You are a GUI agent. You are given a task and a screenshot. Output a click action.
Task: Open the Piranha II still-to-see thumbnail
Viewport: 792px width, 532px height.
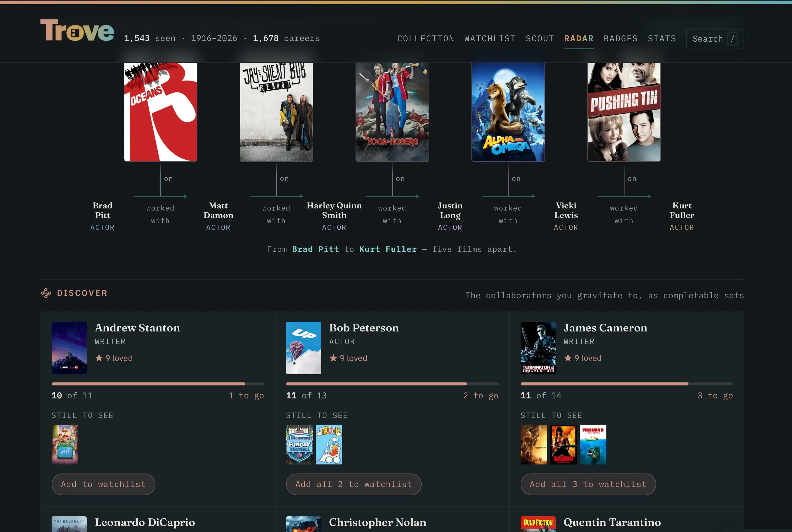pyautogui.click(x=593, y=444)
